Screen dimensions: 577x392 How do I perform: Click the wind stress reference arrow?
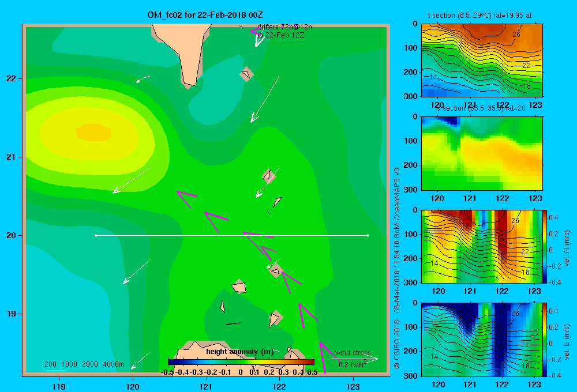354,359
